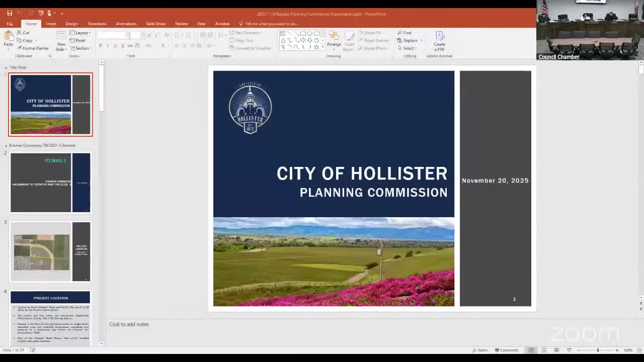644x362 pixels.
Task: Open the Section dropdown
Action: coord(80,48)
